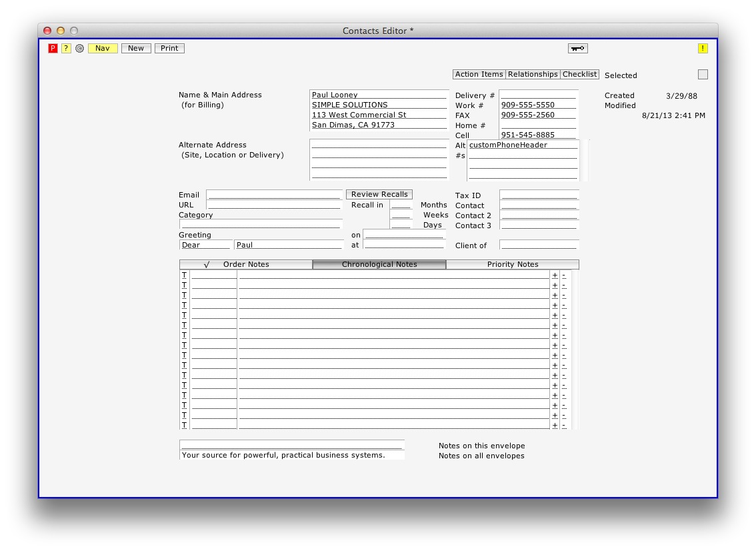
Task: Click the Contact 3 field
Action: point(539,225)
